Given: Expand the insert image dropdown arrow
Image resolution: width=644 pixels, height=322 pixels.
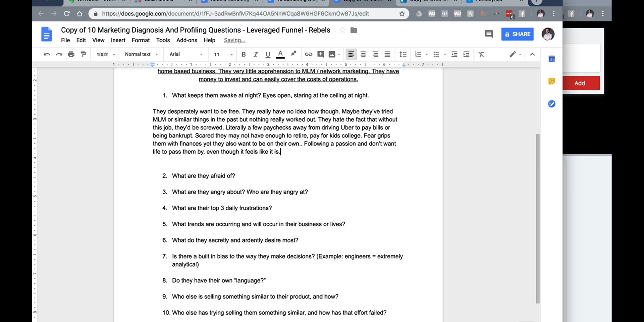Looking at the screenshot, I should point(339,54).
